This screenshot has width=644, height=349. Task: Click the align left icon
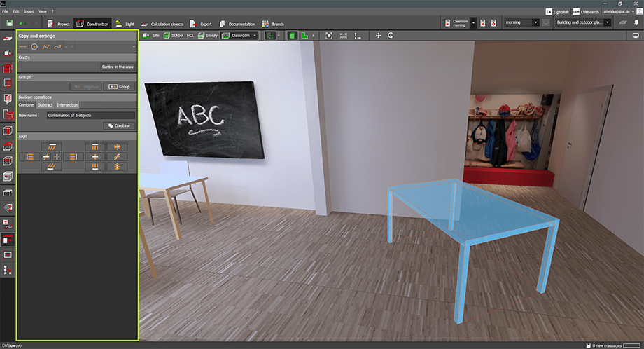click(x=30, y=157)
